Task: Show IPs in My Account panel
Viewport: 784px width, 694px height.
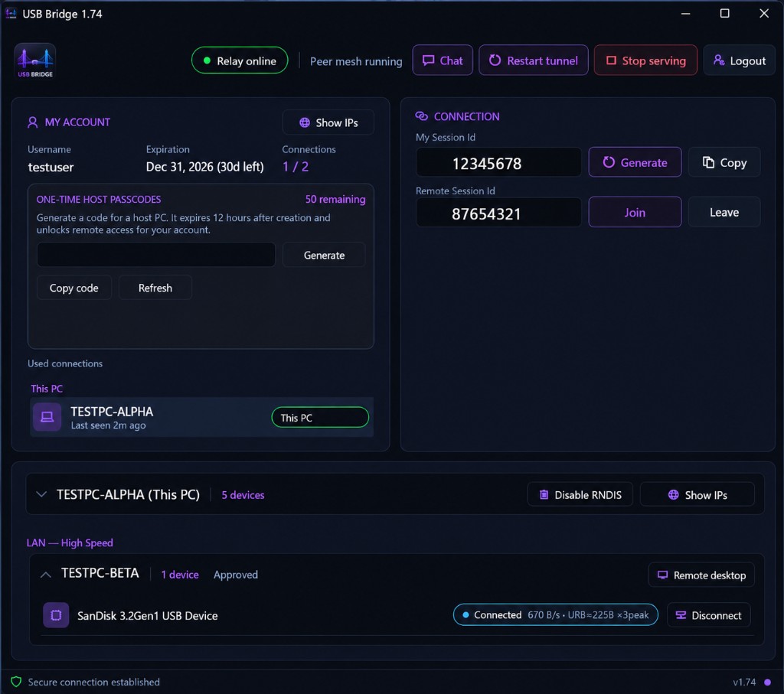Action: pyautogui.click(x=328, y=122)
